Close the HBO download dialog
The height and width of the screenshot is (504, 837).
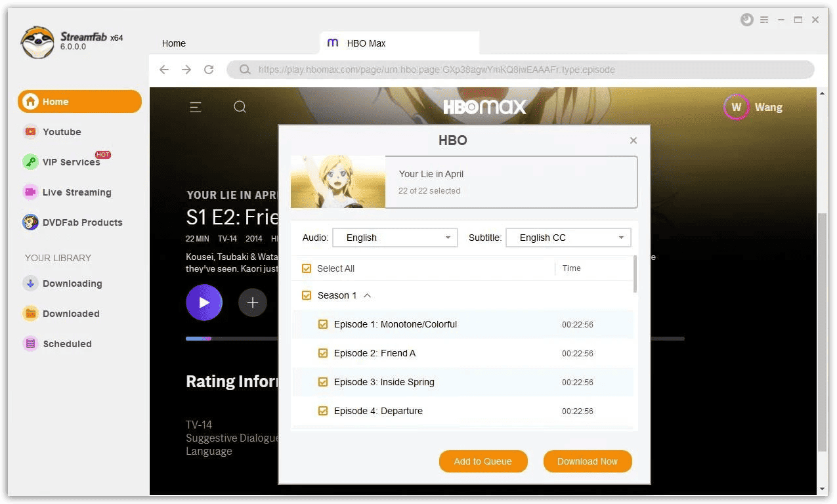[x=633, y=140]
